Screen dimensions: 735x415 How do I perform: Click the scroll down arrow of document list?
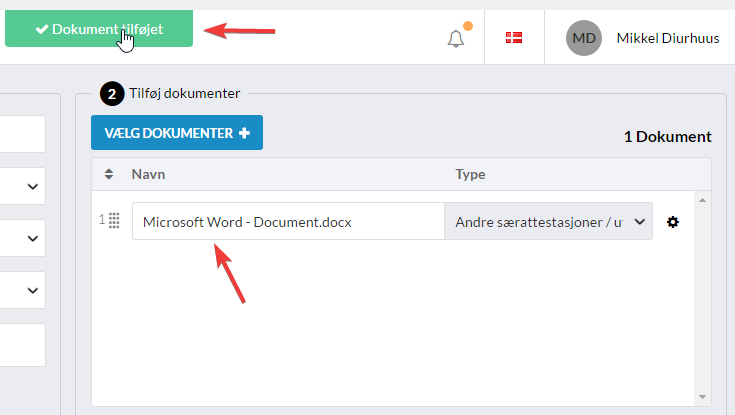(x=702, y=397)
